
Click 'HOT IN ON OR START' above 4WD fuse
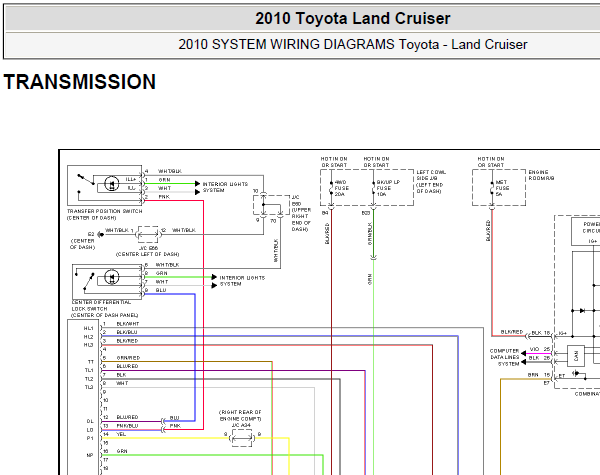pyautogui.click(x=334, y=162)
